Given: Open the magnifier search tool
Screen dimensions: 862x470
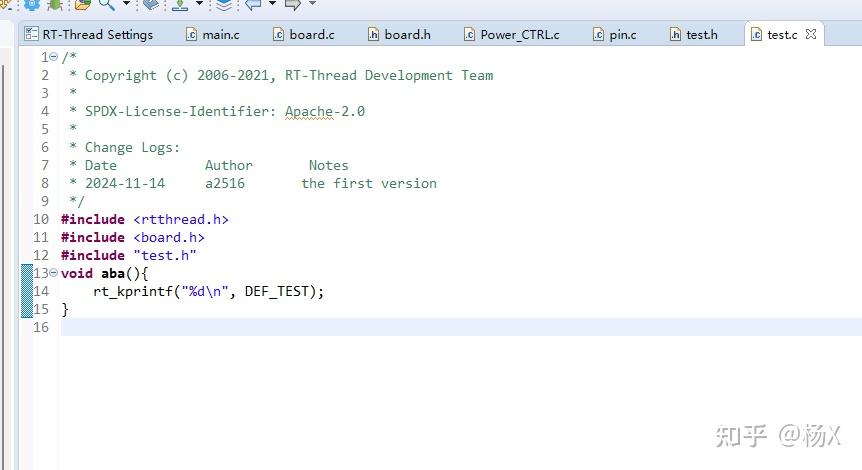Looking at the screenshot, I should click(x=107, y=4).
